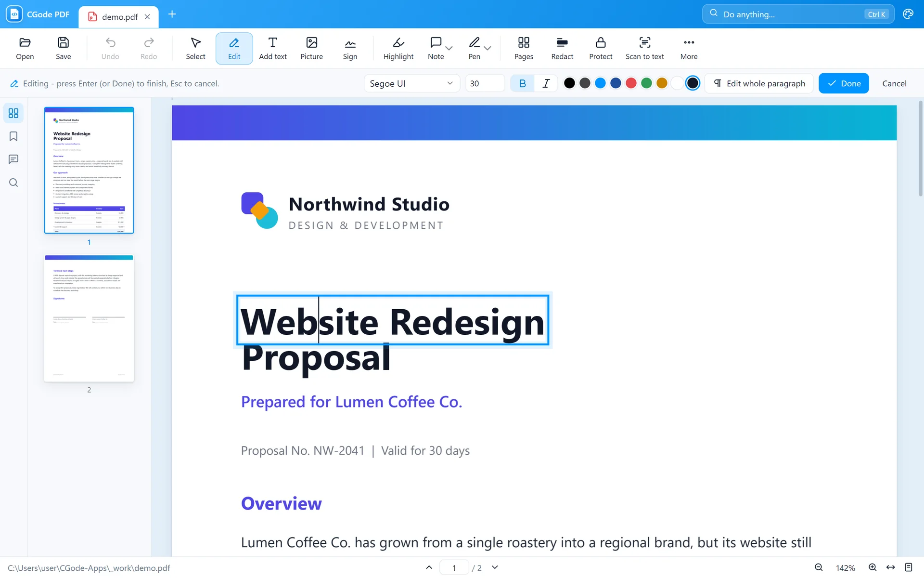Run Scan to text OCR

(645, 49)
